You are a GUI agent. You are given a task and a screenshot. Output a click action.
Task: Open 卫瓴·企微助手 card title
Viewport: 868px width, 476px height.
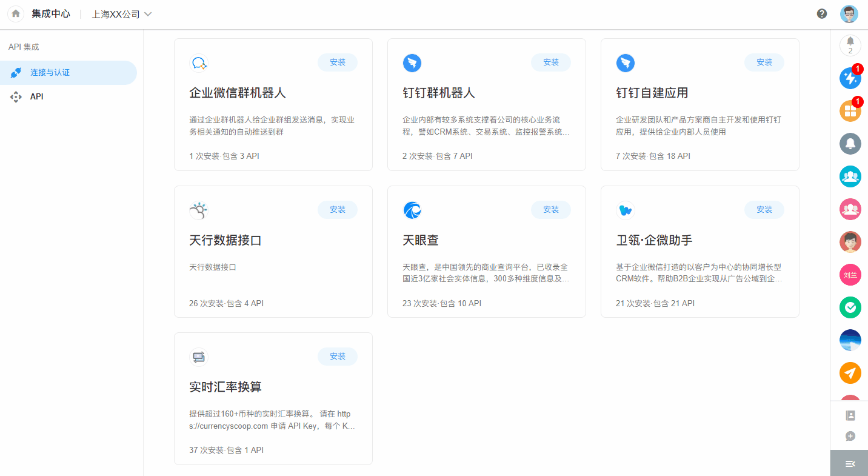click(654, 240)
